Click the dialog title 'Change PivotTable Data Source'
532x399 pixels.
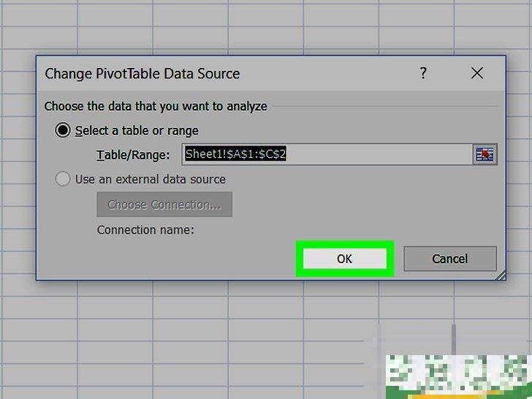(x=142, y=73)
